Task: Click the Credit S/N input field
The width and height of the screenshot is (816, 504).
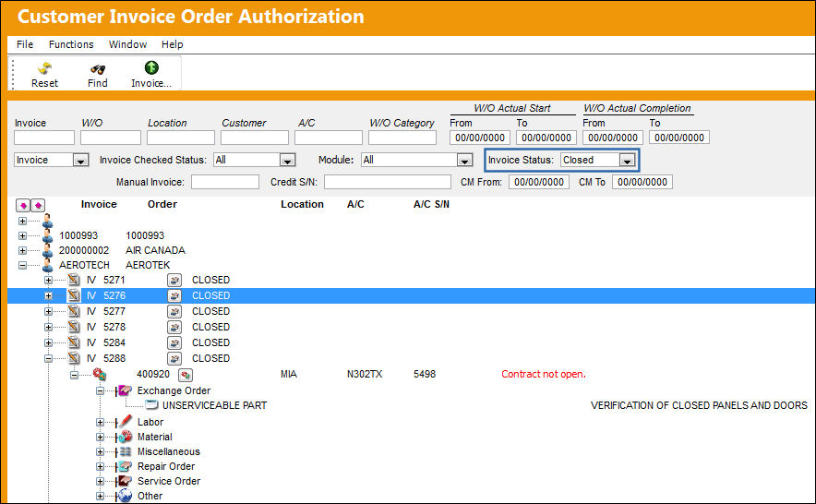Action: coord(387,182)
